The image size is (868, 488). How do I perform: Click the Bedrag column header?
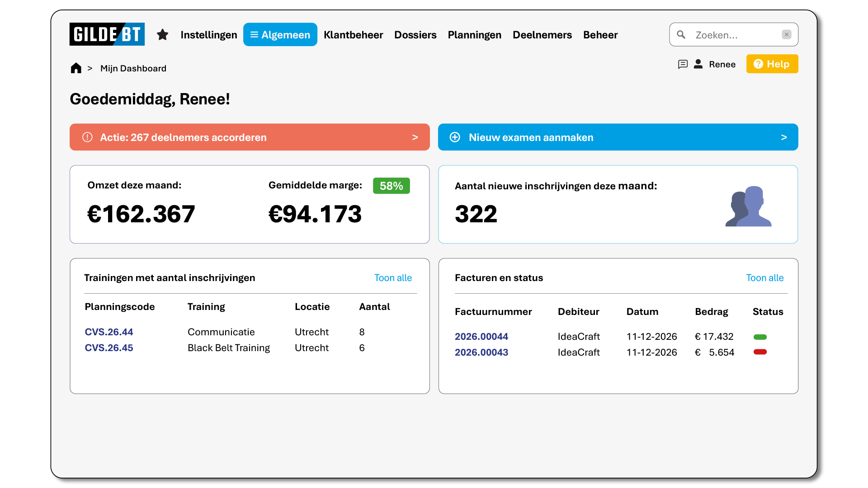[712, 312]
